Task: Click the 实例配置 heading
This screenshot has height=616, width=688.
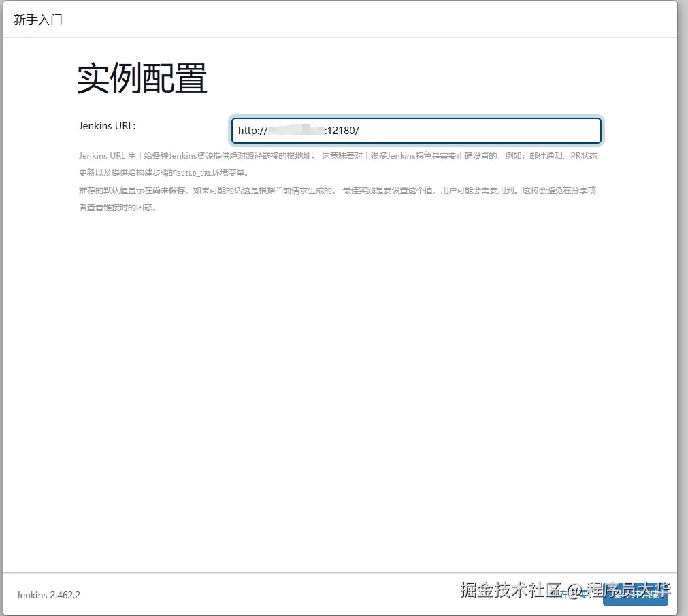Action: click(x=142, y=78)
